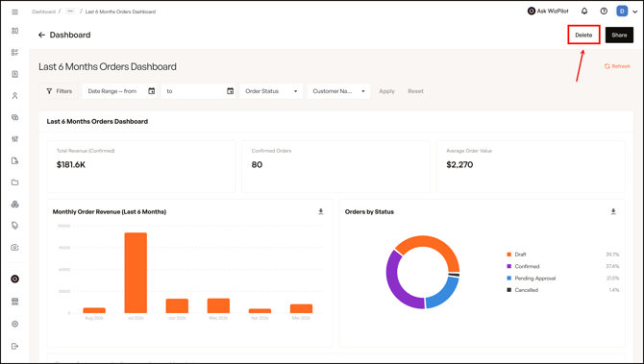This screenshot has width=644, height=364.
Task: Download the Monthly Order Revenue chart
Action: tap(321, 211)
